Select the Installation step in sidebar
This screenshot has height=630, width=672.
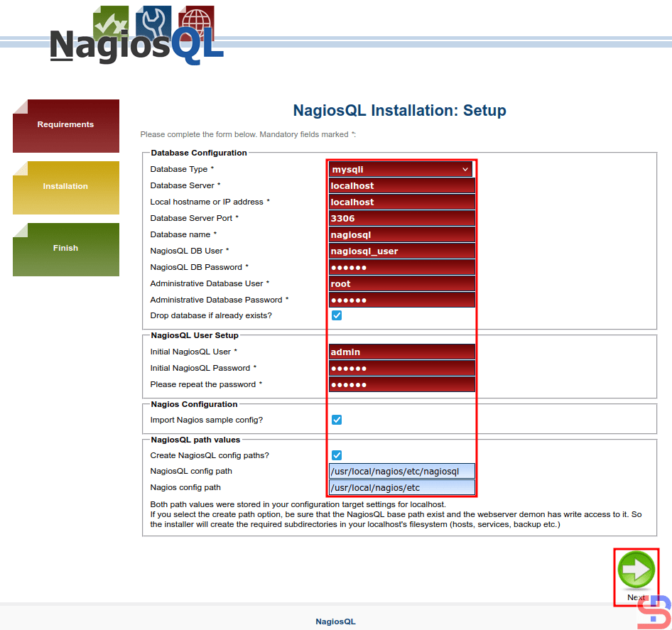click(66, 188)
